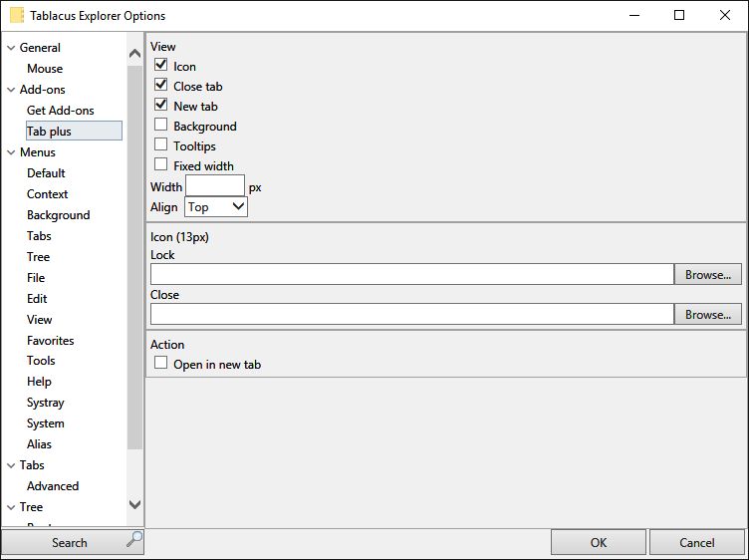Open the Align dropdown set to Top
The height and width of the screenshot is (560, 749).
tap(216, 207)
